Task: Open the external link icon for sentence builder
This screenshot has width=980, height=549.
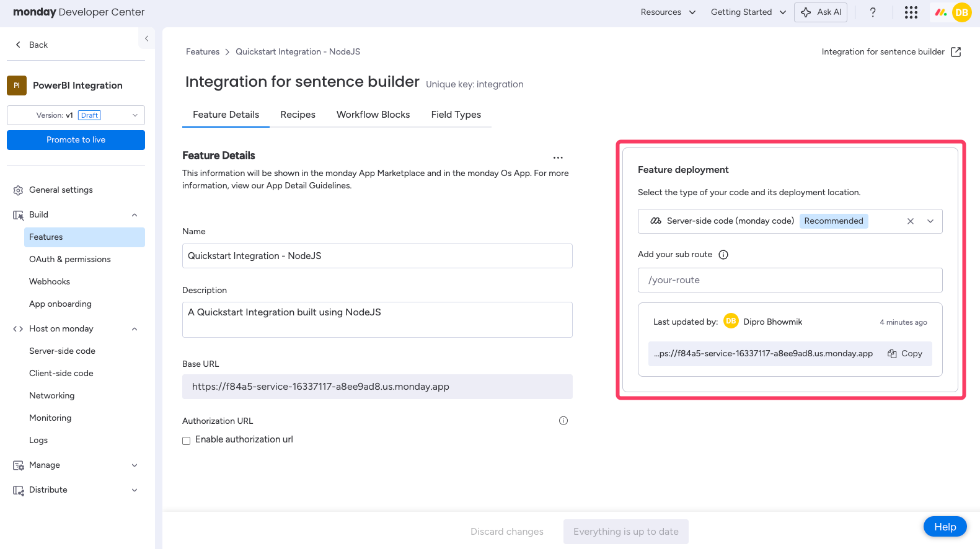Action: click(956, 52)
